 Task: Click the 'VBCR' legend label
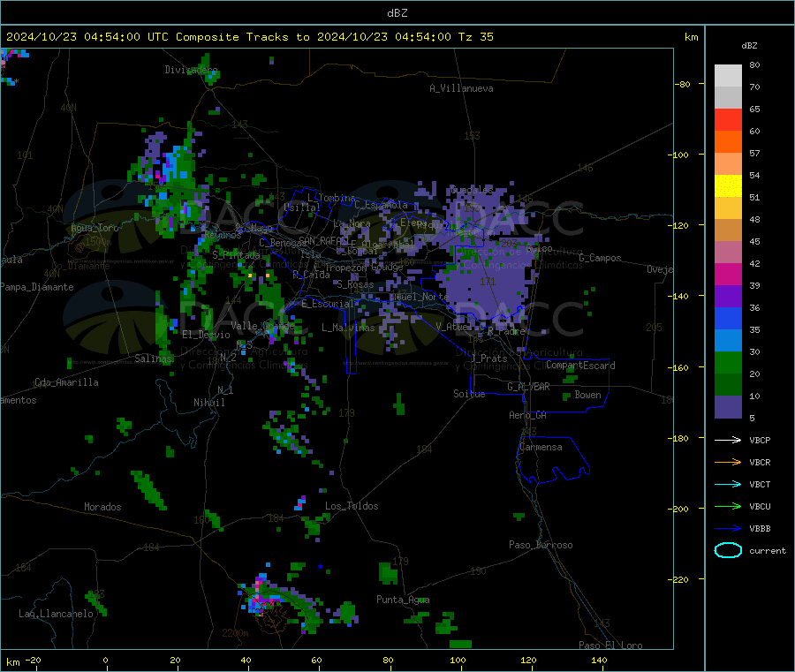[760, 462]
